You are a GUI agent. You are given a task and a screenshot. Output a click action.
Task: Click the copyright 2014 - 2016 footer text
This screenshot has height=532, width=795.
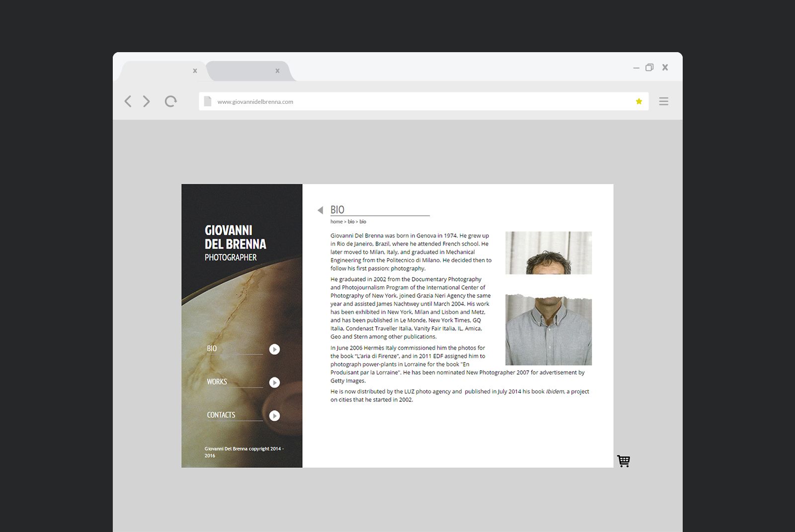pyautogui.click(x=244, y=452)
